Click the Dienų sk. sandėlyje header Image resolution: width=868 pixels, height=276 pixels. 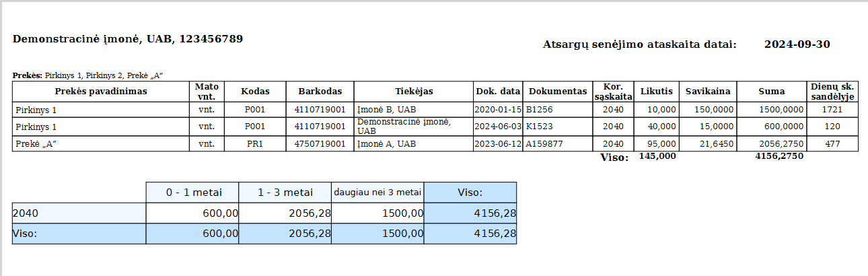click(832, 92)
